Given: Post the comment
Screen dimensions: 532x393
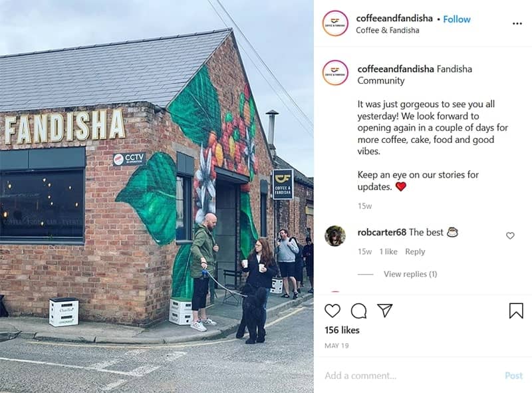Looking at the screenshot, I should (x=513, y=375).
